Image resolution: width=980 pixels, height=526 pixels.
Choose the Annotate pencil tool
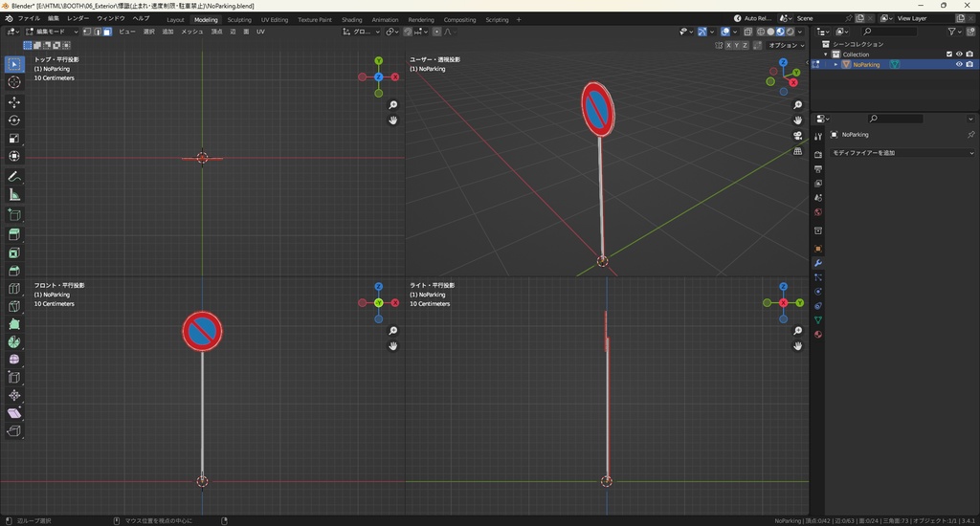point(14,177)
